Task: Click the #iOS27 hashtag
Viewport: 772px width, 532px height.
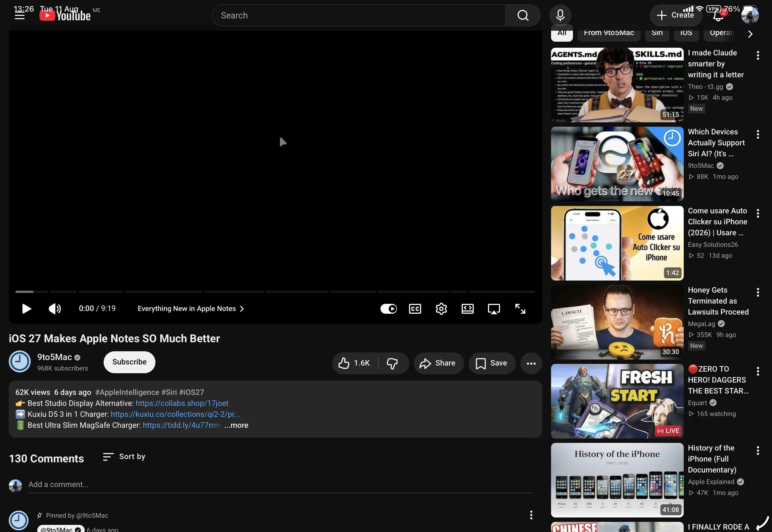Action: (x=192, y=392)
